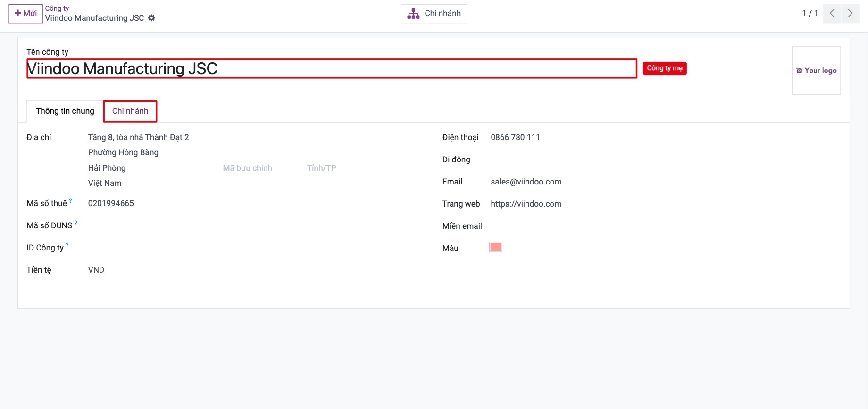Click the Mã số DUNS help question mark
Image resolution: width=868 pixels, height=409 pixels.
coord(76,223)
